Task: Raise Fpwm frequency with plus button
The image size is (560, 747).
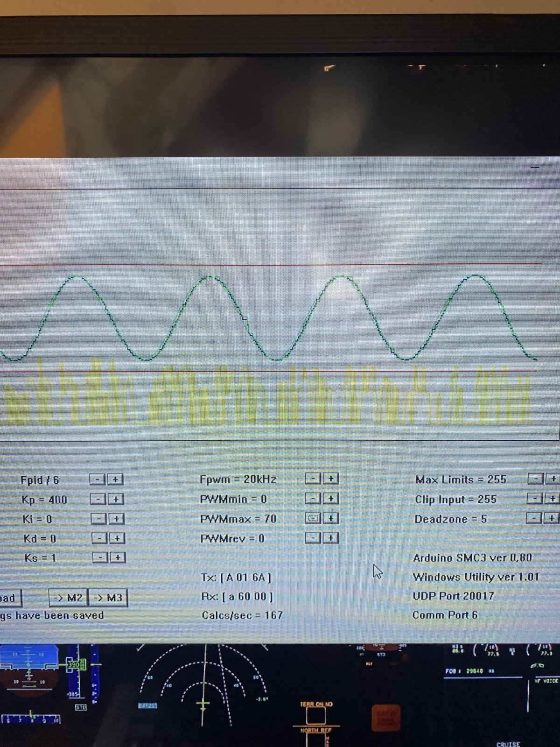Action: click(x=331, y=479)
